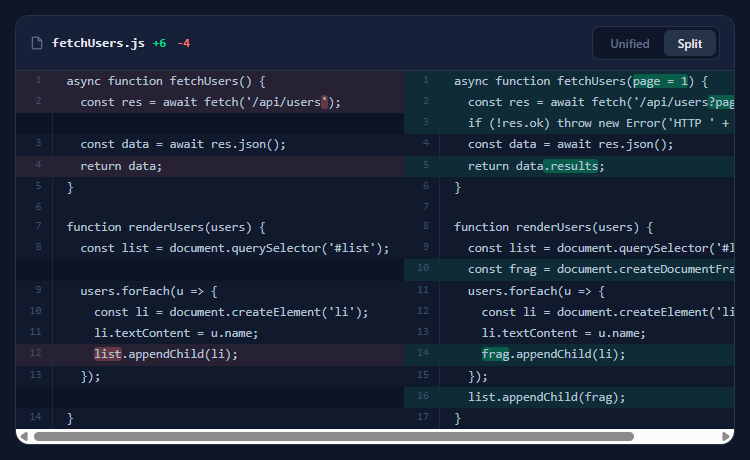Click the +6 additions count
Screen dimensions: 750x460
click(x=159, y=43)
